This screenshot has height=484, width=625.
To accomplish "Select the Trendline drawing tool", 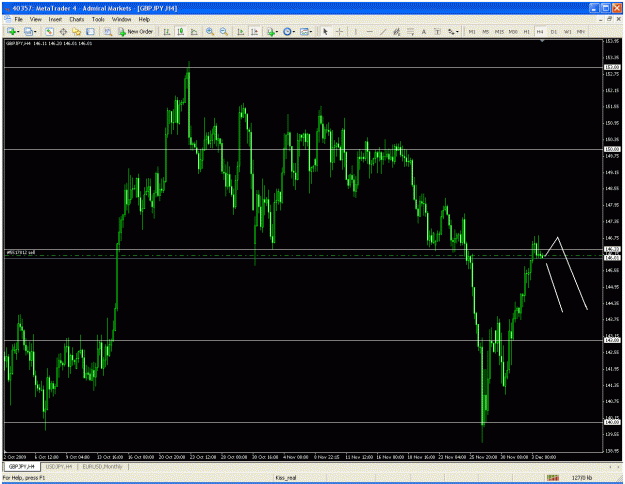I will point(383,31).
